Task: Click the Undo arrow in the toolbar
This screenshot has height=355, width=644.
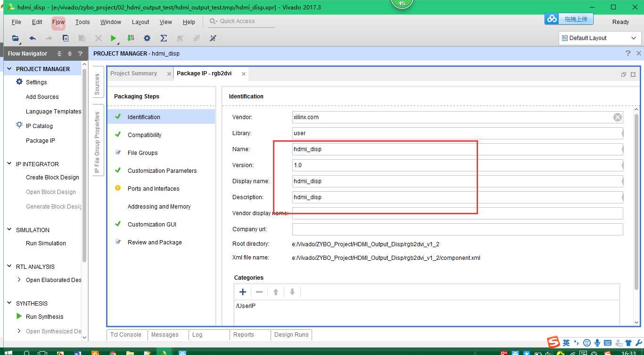Action: [33, 38]
